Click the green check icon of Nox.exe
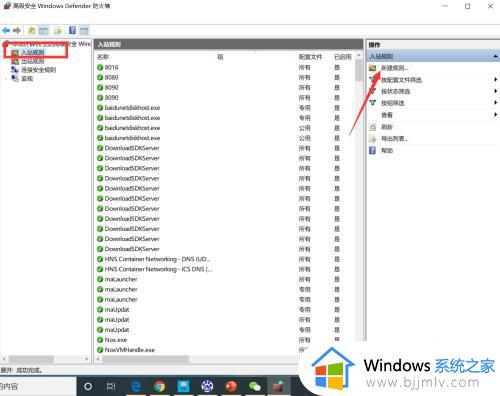Image resolution: width=500 pixels, height=396 pixels. (100, 340)
